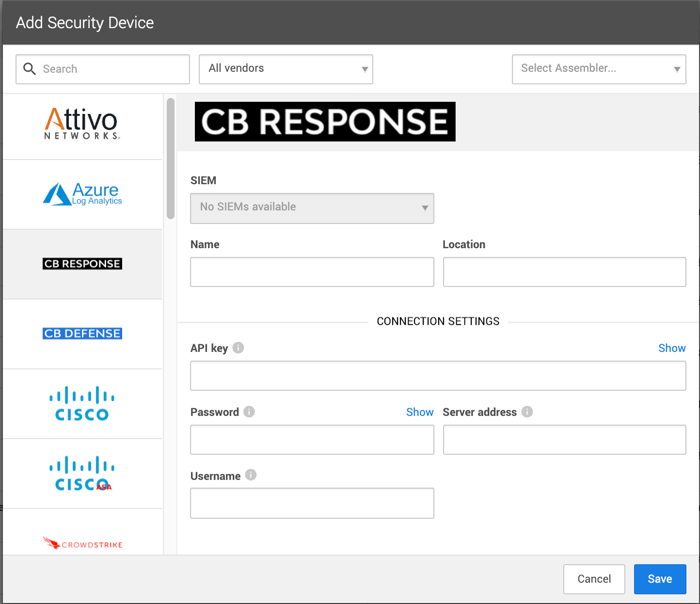Viewport: 700px width, 604px height.
Task: Click the CONNECTION SETTINGS section heading
Action: pos(438,321)
